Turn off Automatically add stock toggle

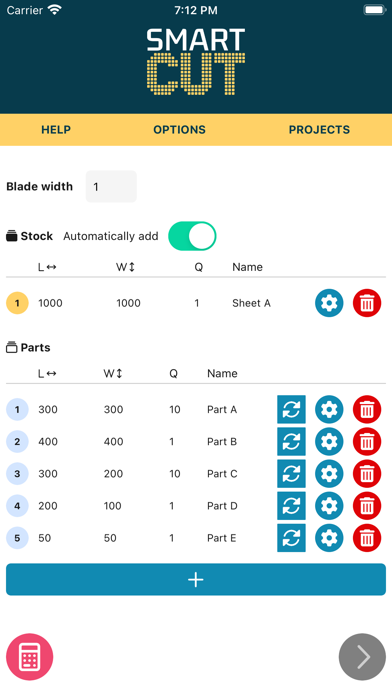pyautogui.click(x=192, y=236)
